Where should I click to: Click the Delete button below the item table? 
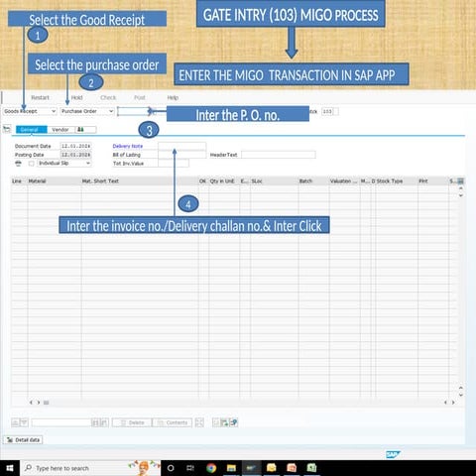click(132, 422)
